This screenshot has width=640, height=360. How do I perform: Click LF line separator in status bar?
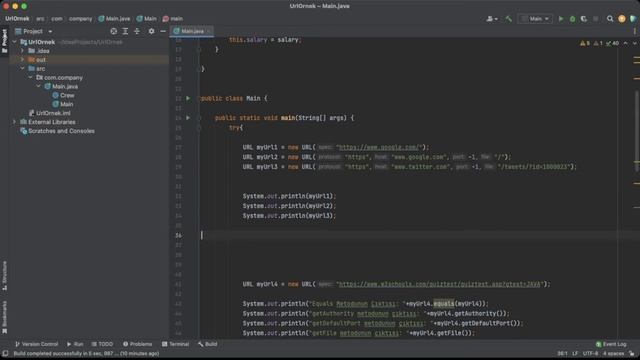(575, 353)
